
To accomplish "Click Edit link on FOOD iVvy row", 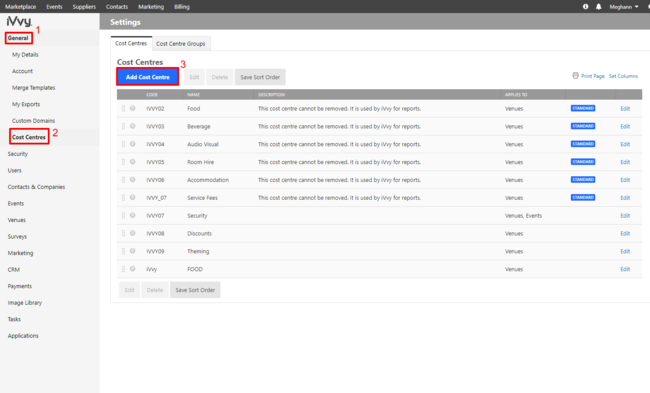I will tap(625, 269).
